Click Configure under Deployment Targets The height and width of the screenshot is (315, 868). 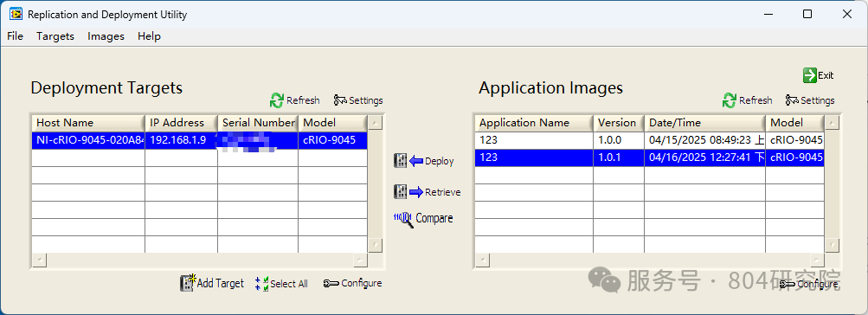click(x=352, y=283)
